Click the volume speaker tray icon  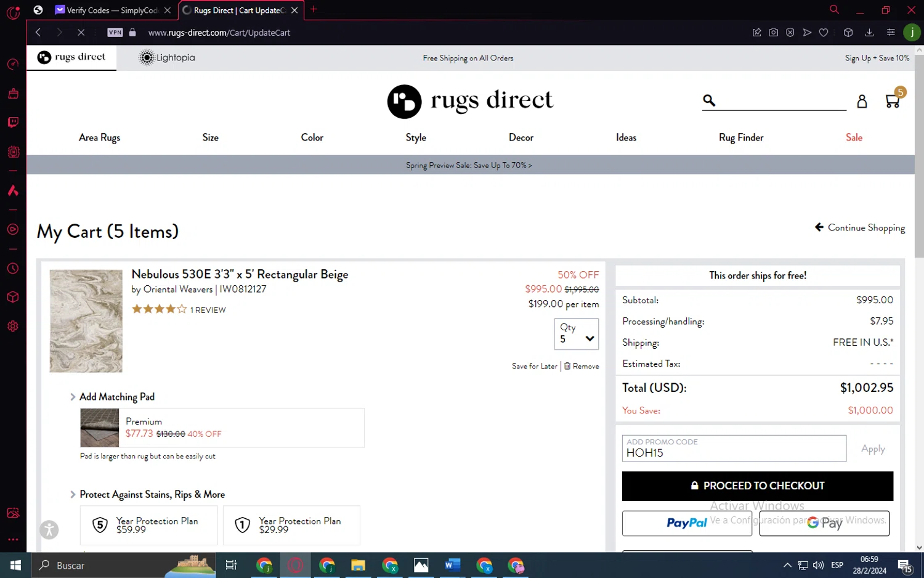[x=818, y=565]
